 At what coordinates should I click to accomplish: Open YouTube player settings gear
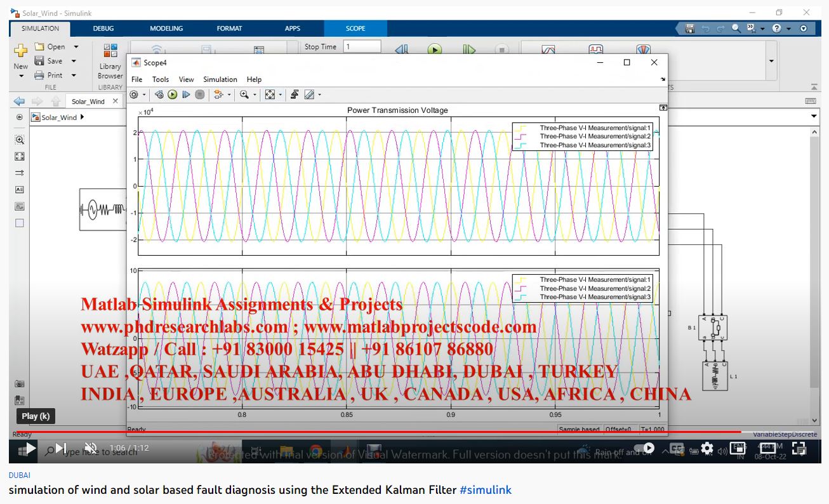point(707,448)
